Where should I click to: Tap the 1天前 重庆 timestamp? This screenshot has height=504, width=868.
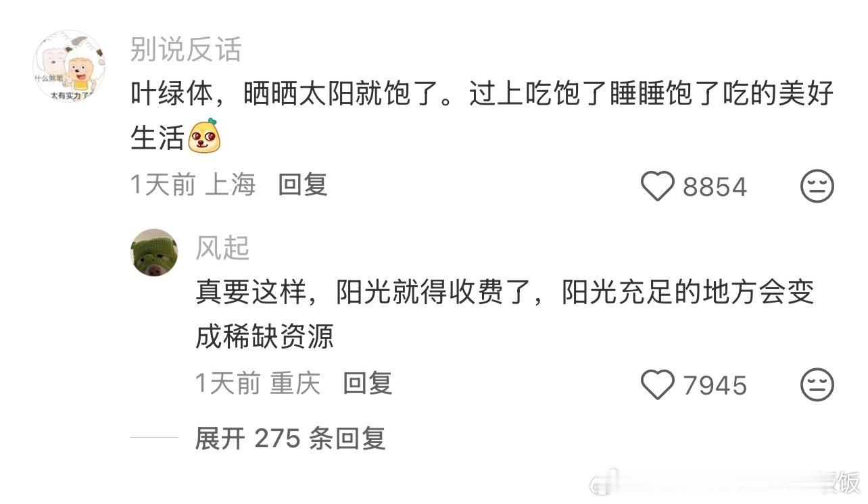point(258,384)
